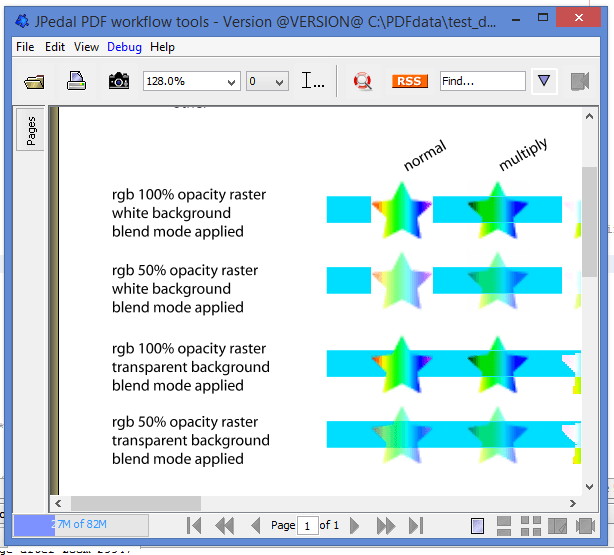Screen dimensions: 614x555
Task: Open the Pages side panel tab
Action: pyautogui.click(x=32, y=131)
